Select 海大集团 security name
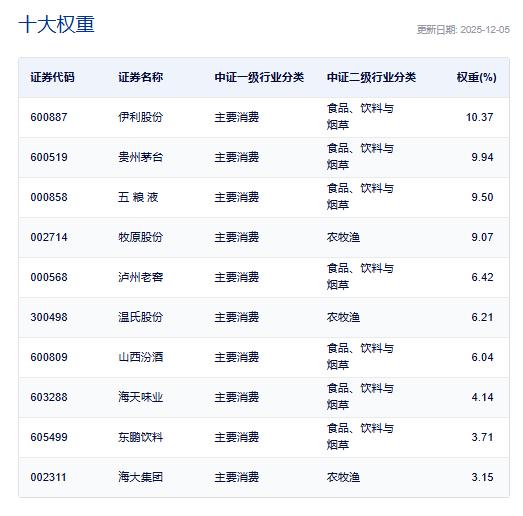 click(x=140, y=477)
